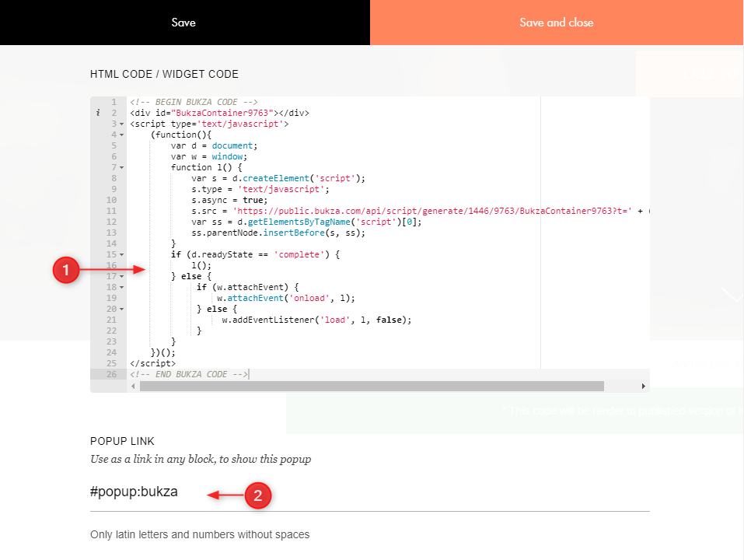Click the orange Save and close button
Viewport: 744px width, 560px height.
(557, 23)
